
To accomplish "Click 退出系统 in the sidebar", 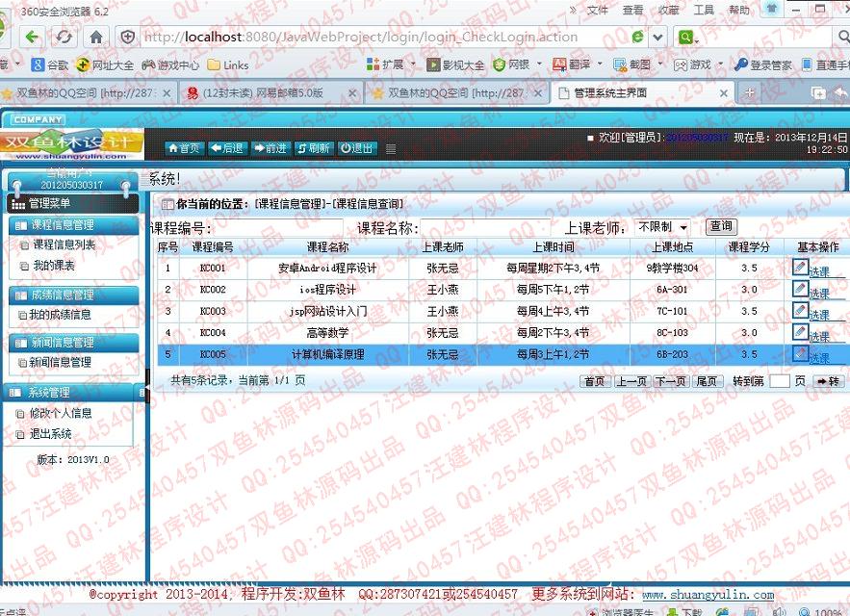I will (x=50, y=434).
